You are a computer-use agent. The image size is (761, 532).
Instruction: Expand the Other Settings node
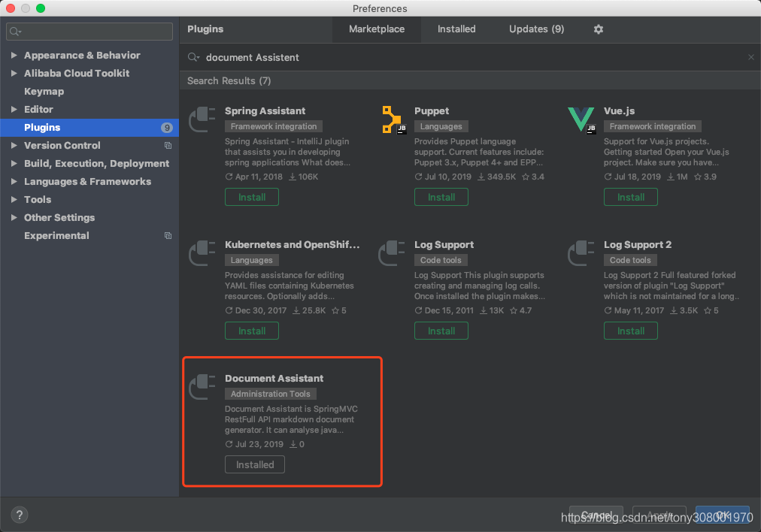[x=14, y=217]
